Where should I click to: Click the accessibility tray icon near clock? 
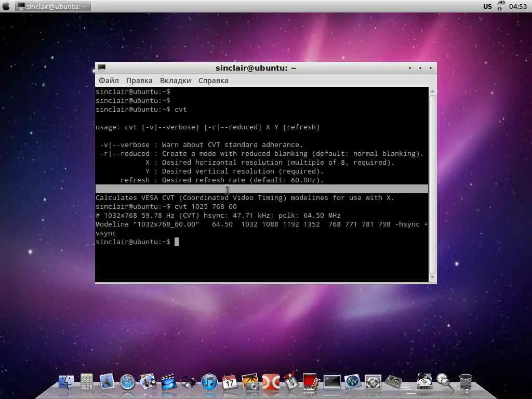pos(500,6)
